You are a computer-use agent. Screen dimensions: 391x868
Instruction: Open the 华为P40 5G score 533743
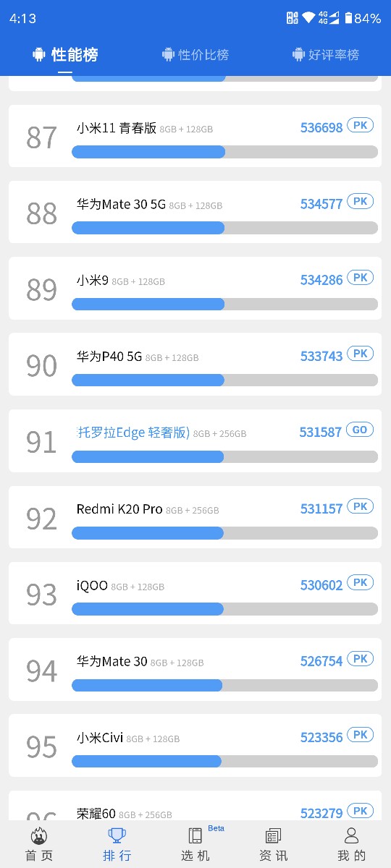coord(321,356)
